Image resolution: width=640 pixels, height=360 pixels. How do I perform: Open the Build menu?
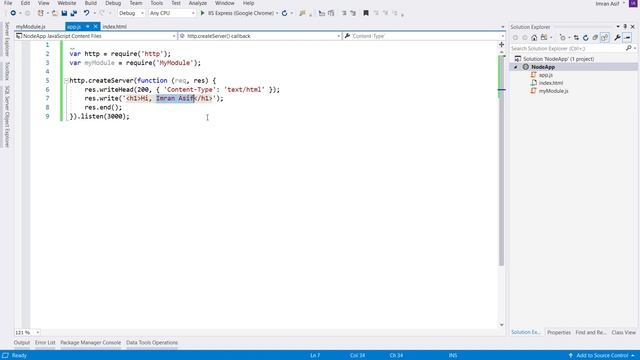[91, 3]
